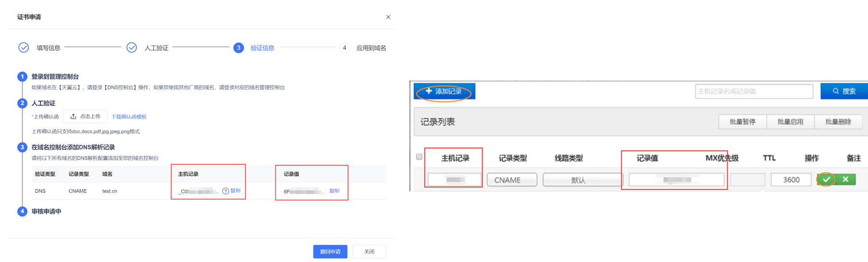The image size is (868, 262).
Task: Click the 批量删除 button
Action: click(838, 122)
